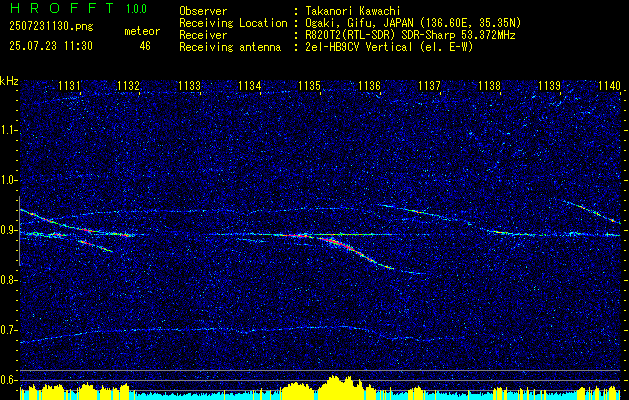Click the date stamp 25.07.23 11:30
The width and height of the screenshot is (629, 400).
click(x=51, y=46)
